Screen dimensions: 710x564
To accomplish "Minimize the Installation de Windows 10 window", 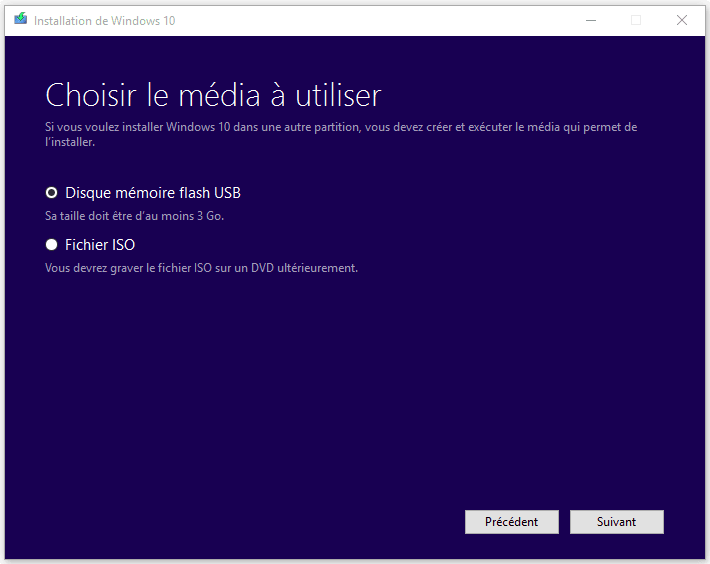I will 591,20.
